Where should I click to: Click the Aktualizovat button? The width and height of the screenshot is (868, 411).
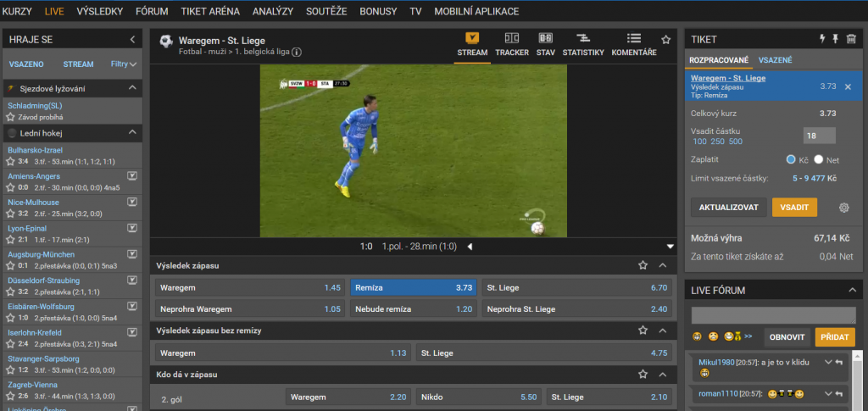point(729,208)
